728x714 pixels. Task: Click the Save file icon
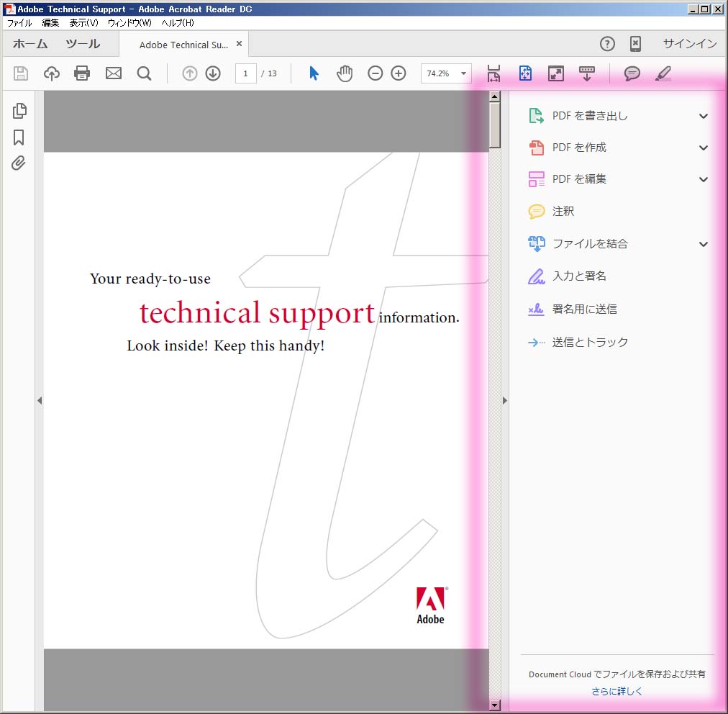(20, 73)
